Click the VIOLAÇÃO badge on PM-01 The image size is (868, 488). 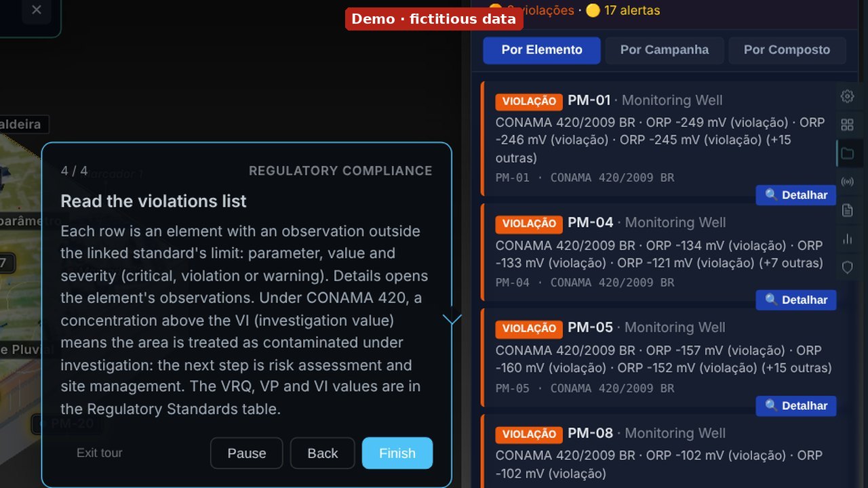point(529,102)
